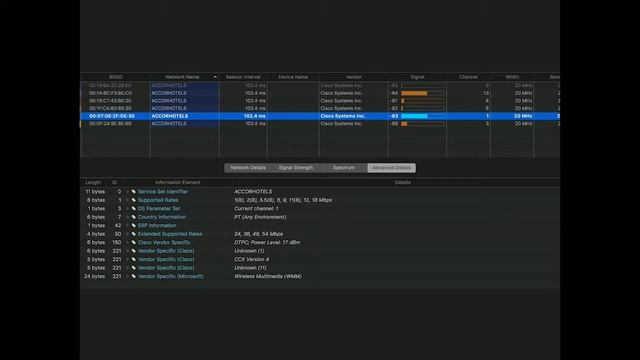Select the network with BSSID 00:1A:6C:F3:BE:C0
Screen dimensions: 640x360
point(110,93)
